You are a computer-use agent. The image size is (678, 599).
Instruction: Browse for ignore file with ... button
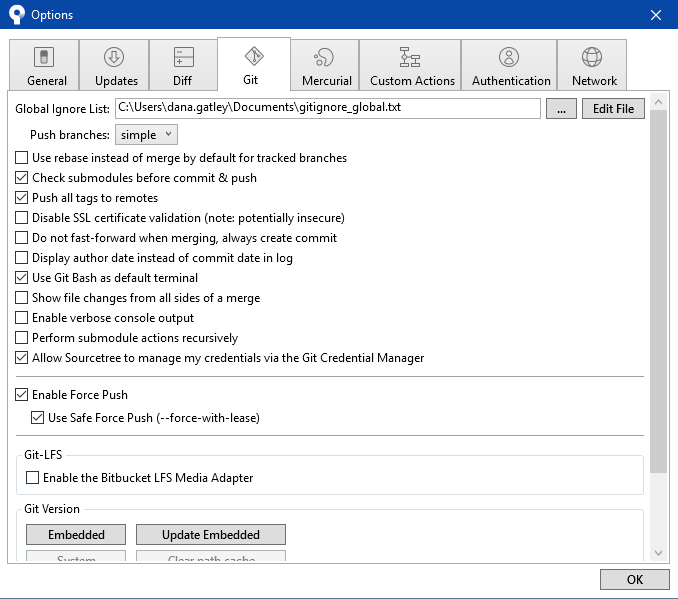pyautogui.click(x=561, y=109)
